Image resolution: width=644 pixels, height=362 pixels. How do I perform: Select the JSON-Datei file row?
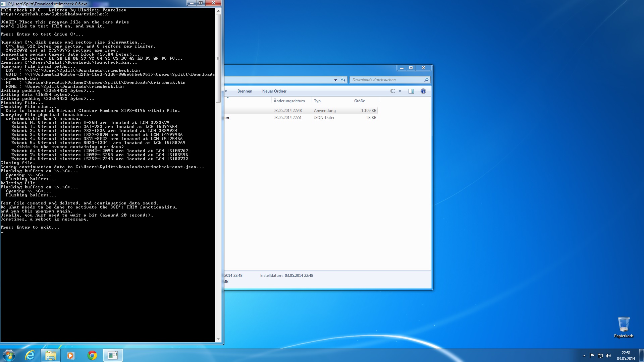pyautogui.click(x=302, y=118)
